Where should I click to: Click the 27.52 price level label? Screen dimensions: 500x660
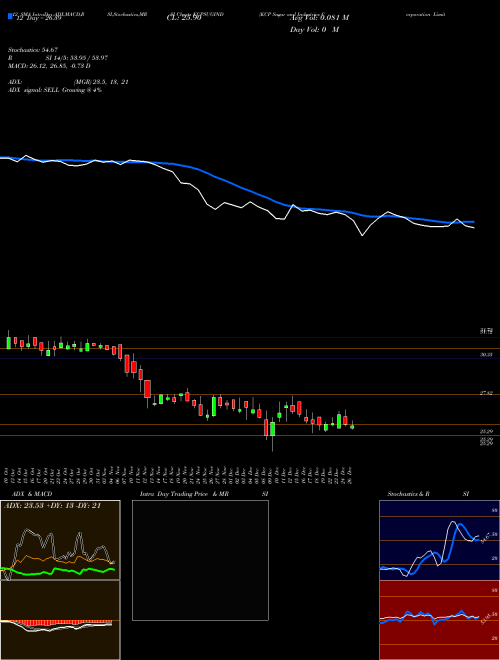(x=486, y=393)
